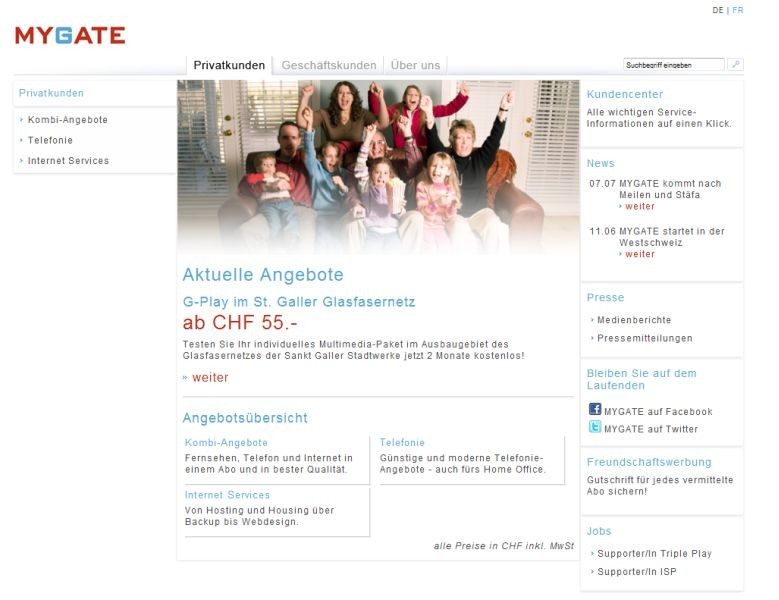Follow weiter under Westschweiz news
779x600 pixels.
(640, 254)
